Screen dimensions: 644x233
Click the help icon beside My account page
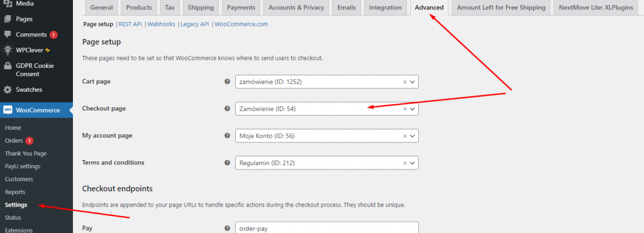227,136
